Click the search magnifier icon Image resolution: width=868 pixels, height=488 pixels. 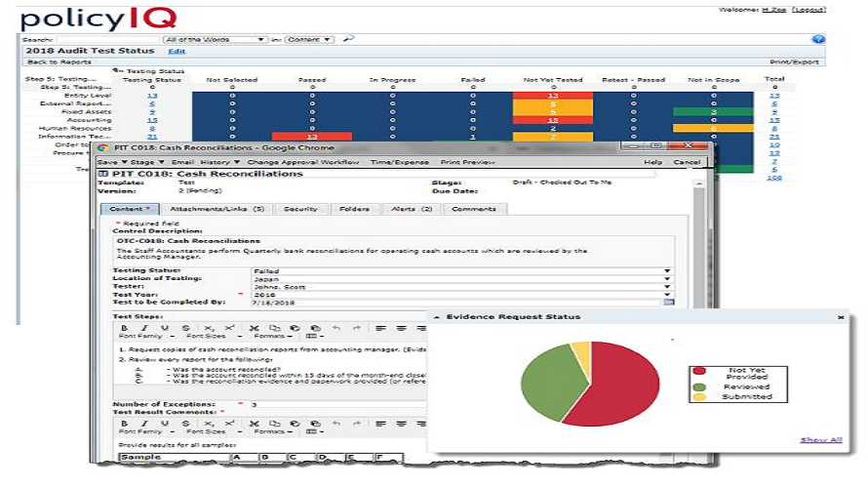(x=348, y=39)
